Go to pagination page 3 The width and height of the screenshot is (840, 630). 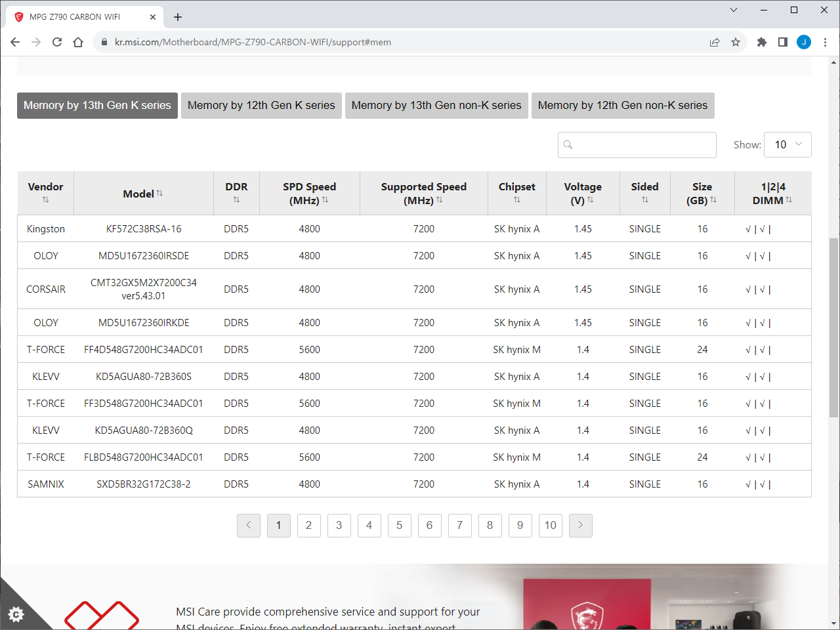[x=339, y=525]
